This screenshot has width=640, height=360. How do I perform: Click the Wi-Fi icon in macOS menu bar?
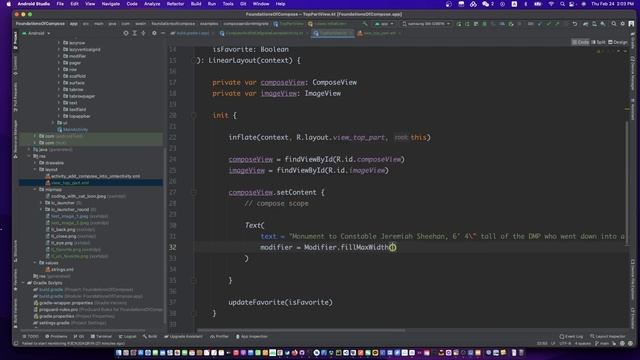pyautogui.click(x=551, y=4)
